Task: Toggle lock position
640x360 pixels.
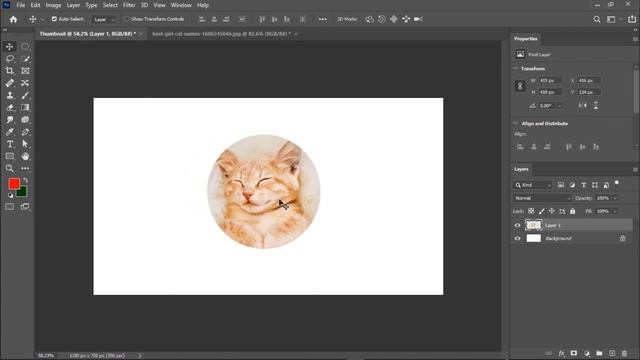Action: 551,211
